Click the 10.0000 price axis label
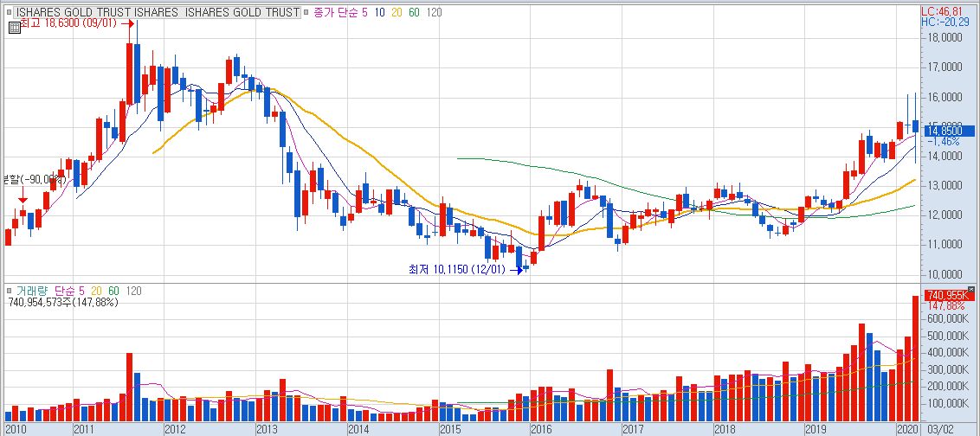 945,275
